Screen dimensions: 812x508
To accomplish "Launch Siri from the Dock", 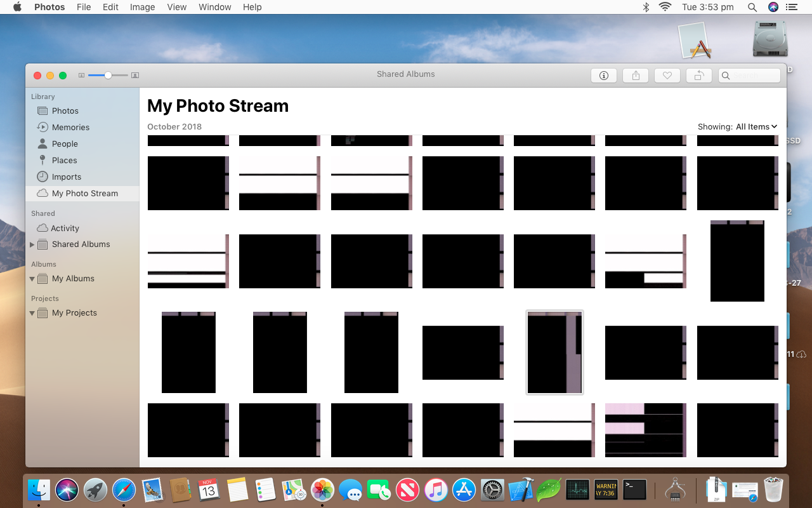I will click(x=67, y=490).
